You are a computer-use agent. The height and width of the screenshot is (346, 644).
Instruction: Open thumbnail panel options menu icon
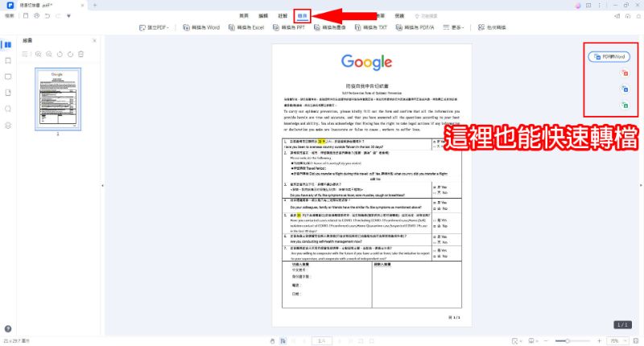25,54
